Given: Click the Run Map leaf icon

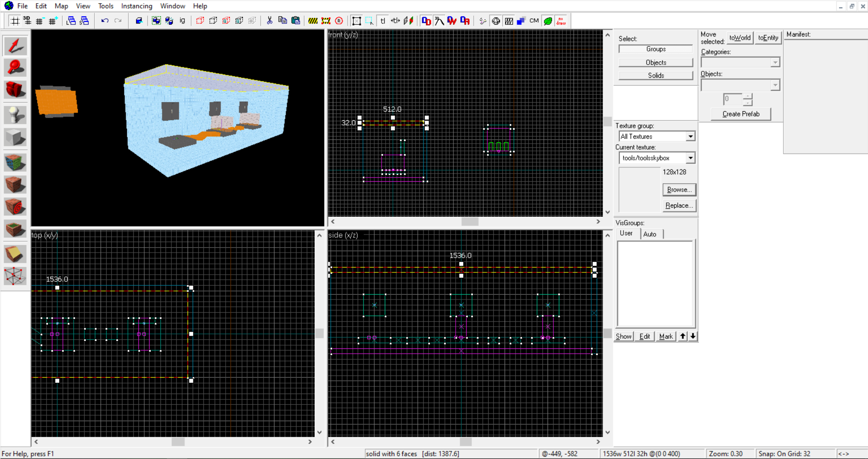Looking at the screenshot, I should (x=548, y=21).
